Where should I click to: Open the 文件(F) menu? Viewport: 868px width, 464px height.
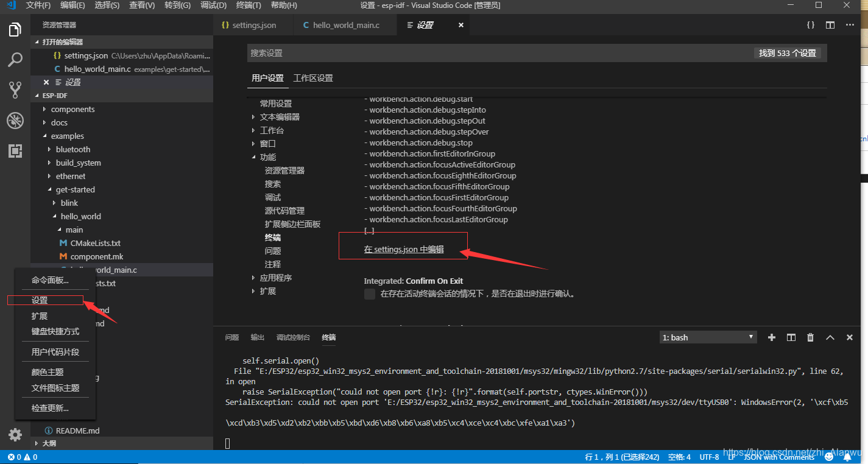(x=38, y=5)
